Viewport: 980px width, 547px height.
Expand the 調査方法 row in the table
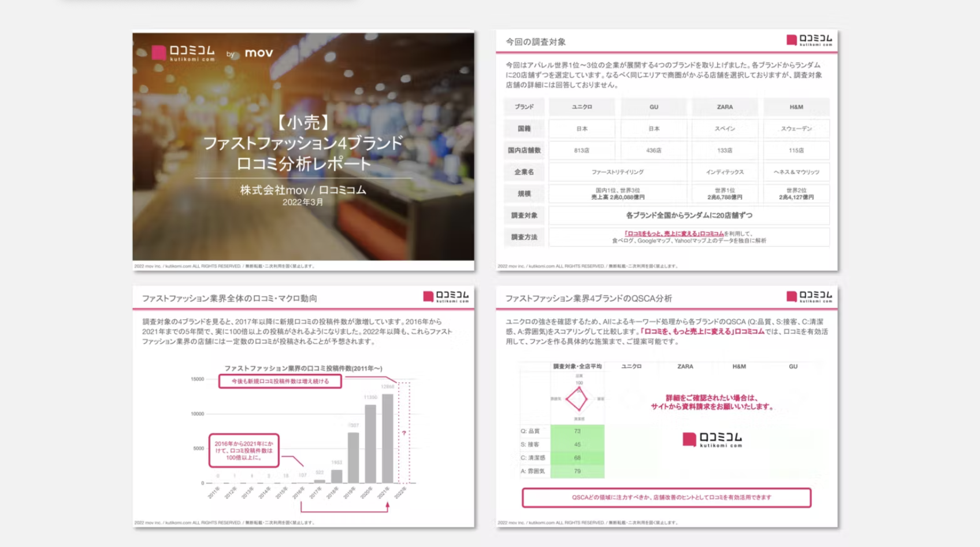(525, 236)
